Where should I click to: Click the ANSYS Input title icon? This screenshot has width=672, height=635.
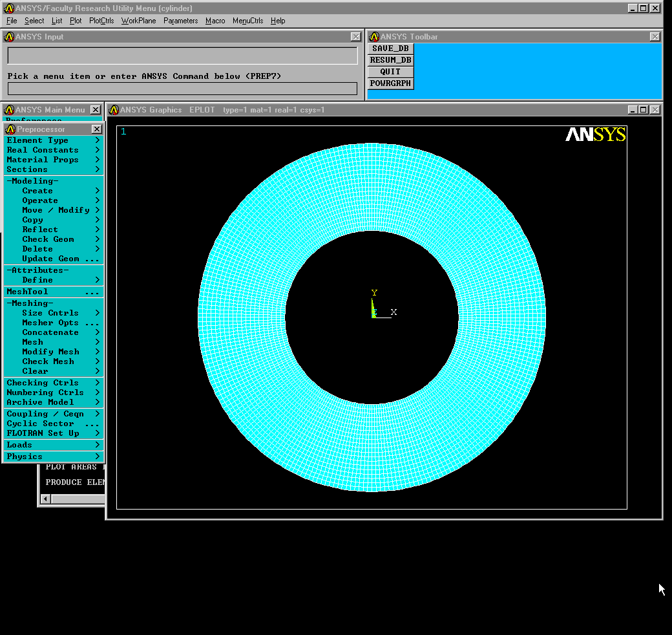click(x=9, y=37)
